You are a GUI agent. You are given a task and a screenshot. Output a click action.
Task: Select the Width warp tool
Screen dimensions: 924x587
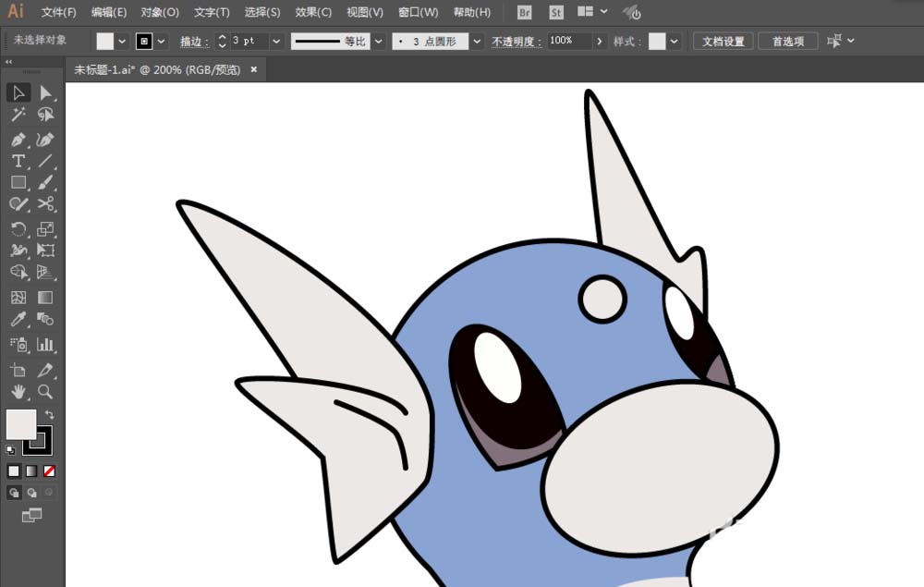18,251
